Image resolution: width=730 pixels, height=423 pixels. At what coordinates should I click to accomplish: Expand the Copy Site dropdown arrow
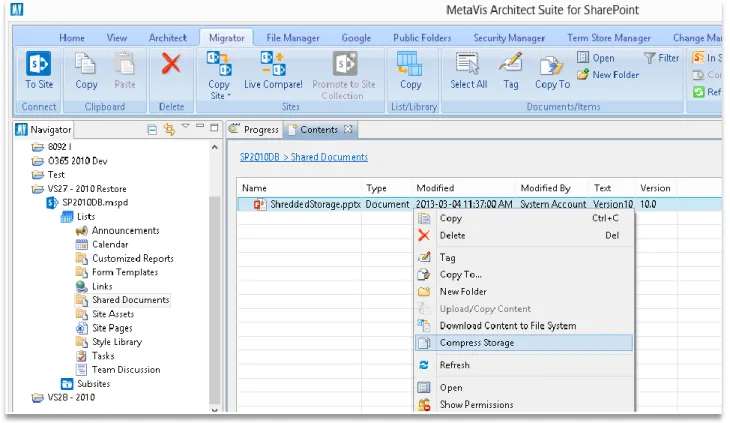click(229, 96)
